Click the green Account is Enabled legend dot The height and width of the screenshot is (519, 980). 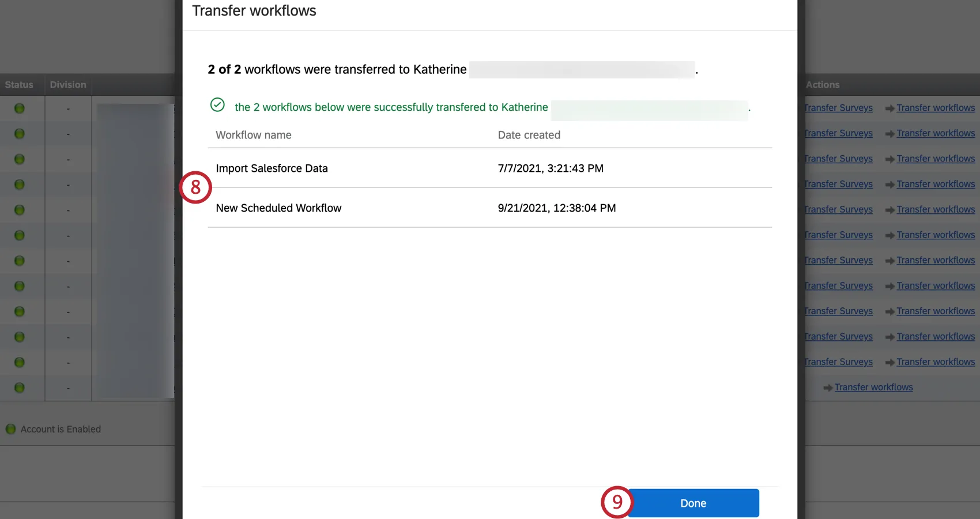(x=10, y=429)
